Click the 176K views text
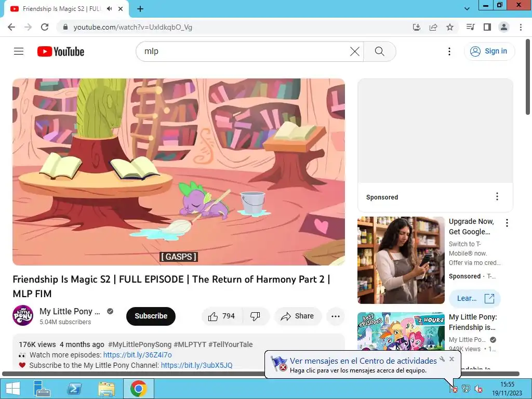 37,344
